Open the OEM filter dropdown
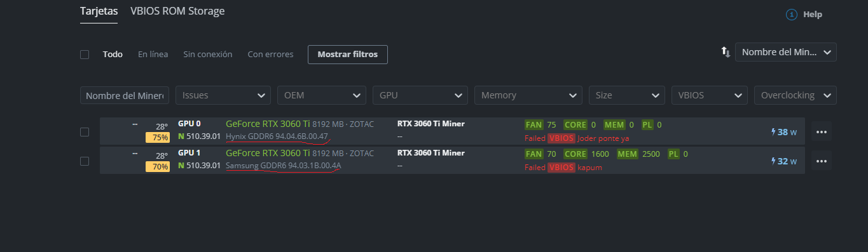This screenshot has height=252, width=868. [x=322, y=95]
